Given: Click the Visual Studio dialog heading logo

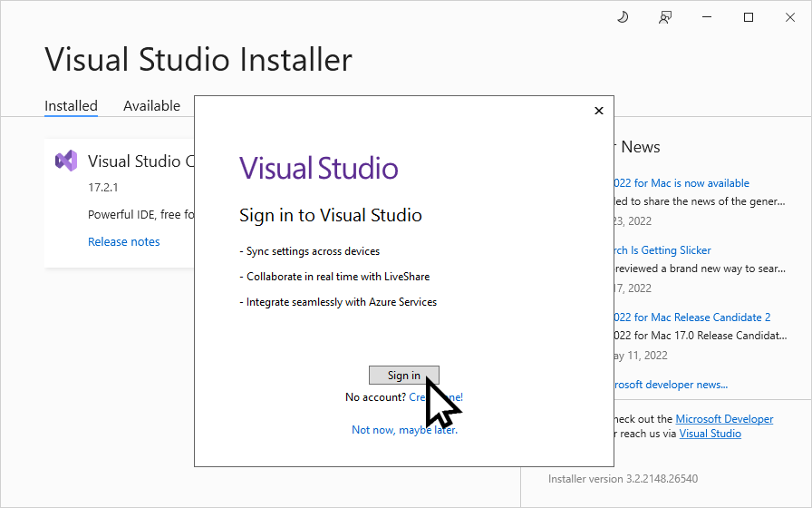Looking at the screenshot, I should point(318,168).
